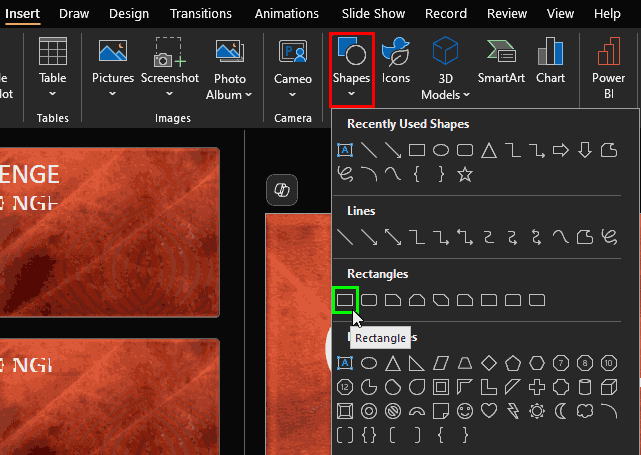The width and height of the screenshot is (641, 455).
Task: Select the Dodecagon shape labeled 12
Action: click(x=345, y=387)
